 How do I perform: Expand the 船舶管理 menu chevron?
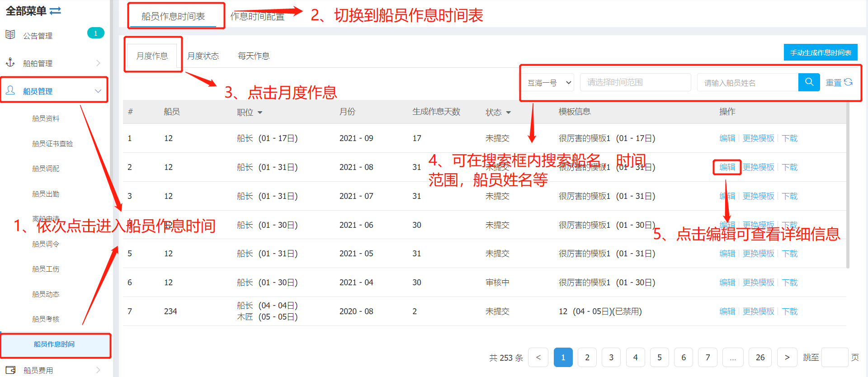[x=98, y=63]
